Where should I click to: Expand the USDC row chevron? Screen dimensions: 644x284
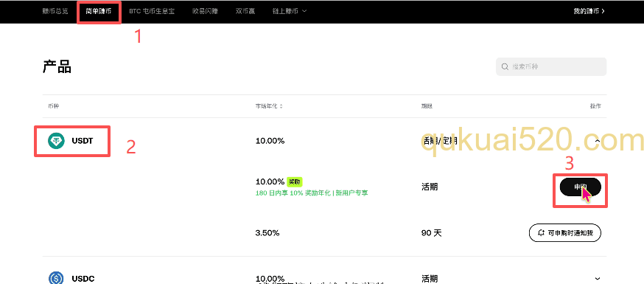coord(598,279)
